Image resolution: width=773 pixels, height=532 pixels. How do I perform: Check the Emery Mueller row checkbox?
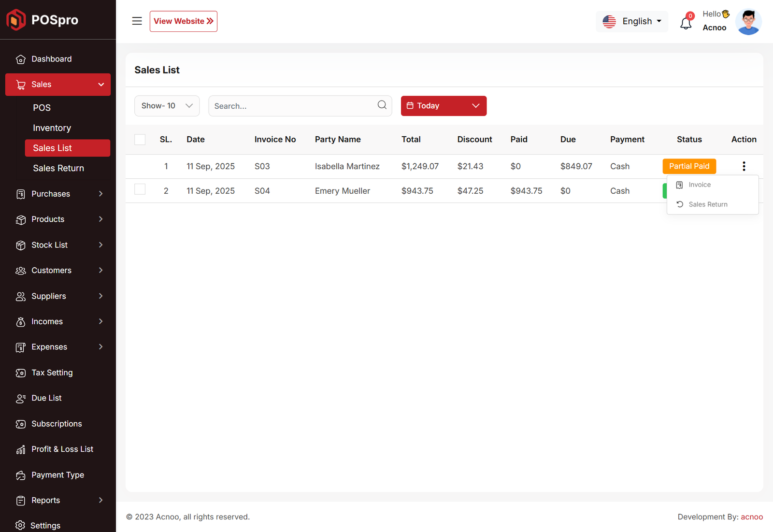[x=140, y=189]
